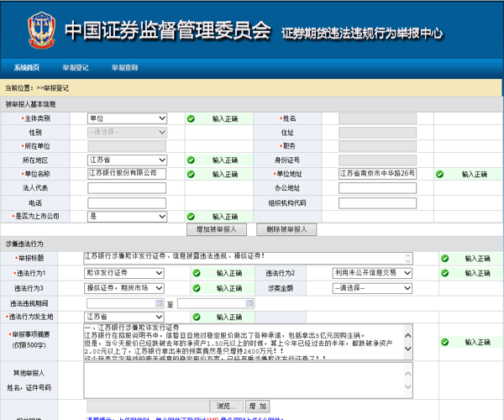This screenshot has height=420, width=504.
Task: Click the disabled 身份证号 field
Action: [x=377, y=160]
